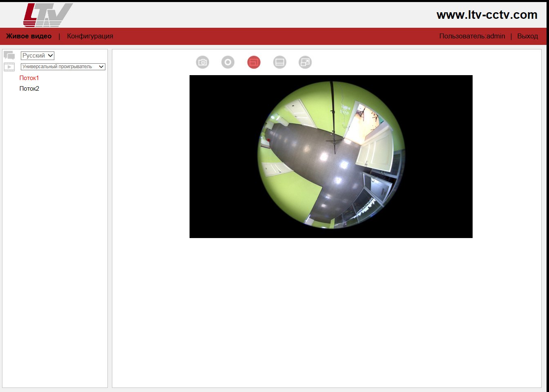The width and height of the screenshot is (549, 392).
Task: Open the Русский language dropdown
Action: pos(38,56)
